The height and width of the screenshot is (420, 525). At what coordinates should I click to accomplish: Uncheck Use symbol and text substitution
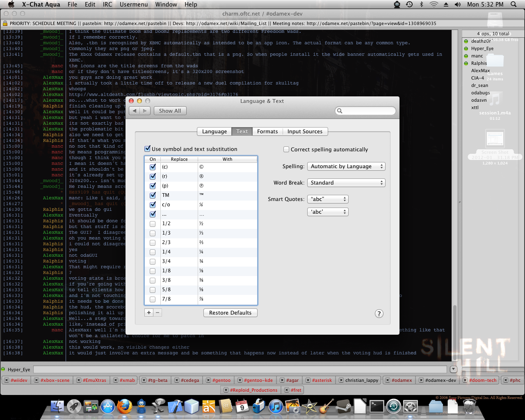tap(148, 149)
